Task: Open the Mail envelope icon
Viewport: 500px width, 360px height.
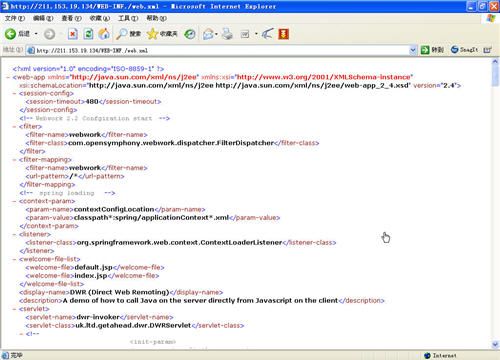Action: (208, 34)
